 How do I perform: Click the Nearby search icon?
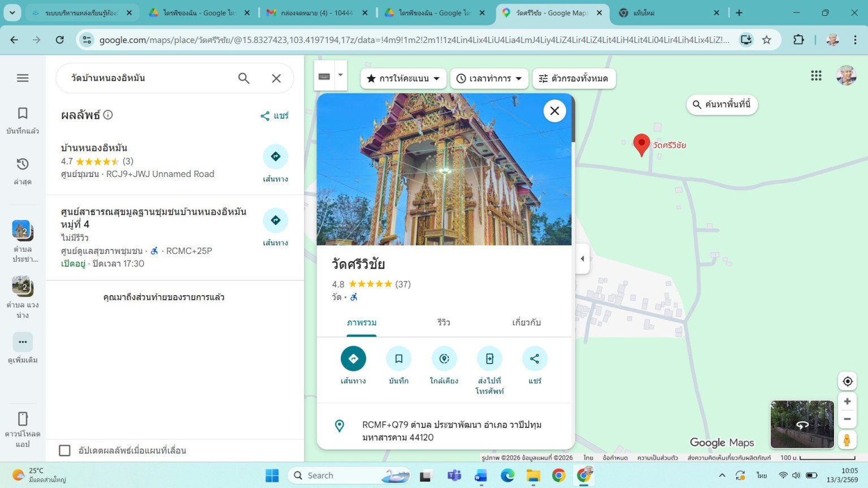pos(444,359)
